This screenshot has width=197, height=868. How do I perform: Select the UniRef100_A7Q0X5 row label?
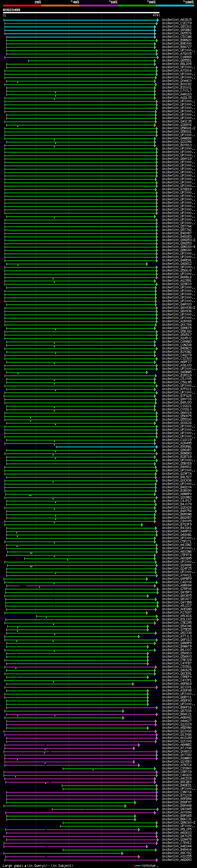pos(177,54)
